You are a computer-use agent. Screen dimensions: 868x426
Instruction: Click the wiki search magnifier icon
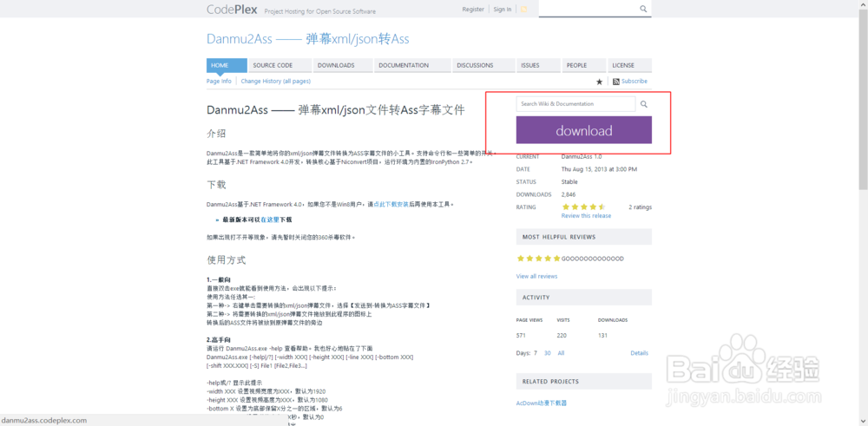click(644, 104)
